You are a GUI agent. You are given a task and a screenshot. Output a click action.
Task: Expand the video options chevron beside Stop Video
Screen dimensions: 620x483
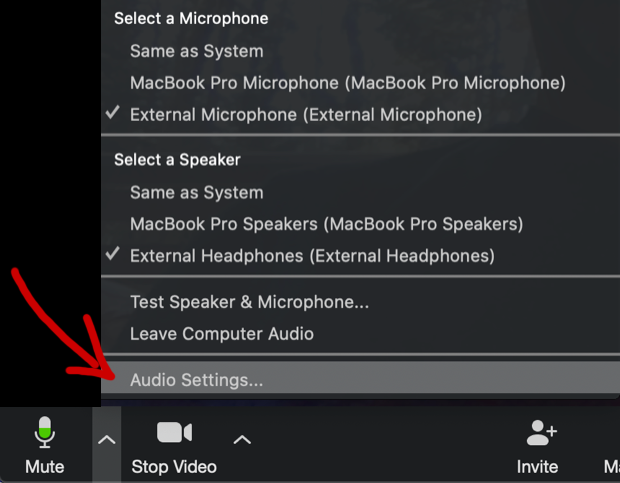pyautogui.click(x=242, y=440)
